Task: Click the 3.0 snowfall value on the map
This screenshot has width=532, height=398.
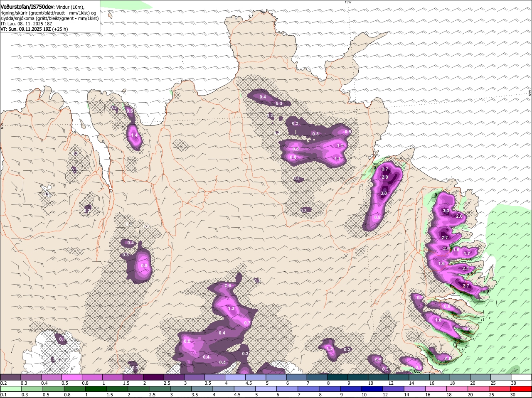Action: 384,194
